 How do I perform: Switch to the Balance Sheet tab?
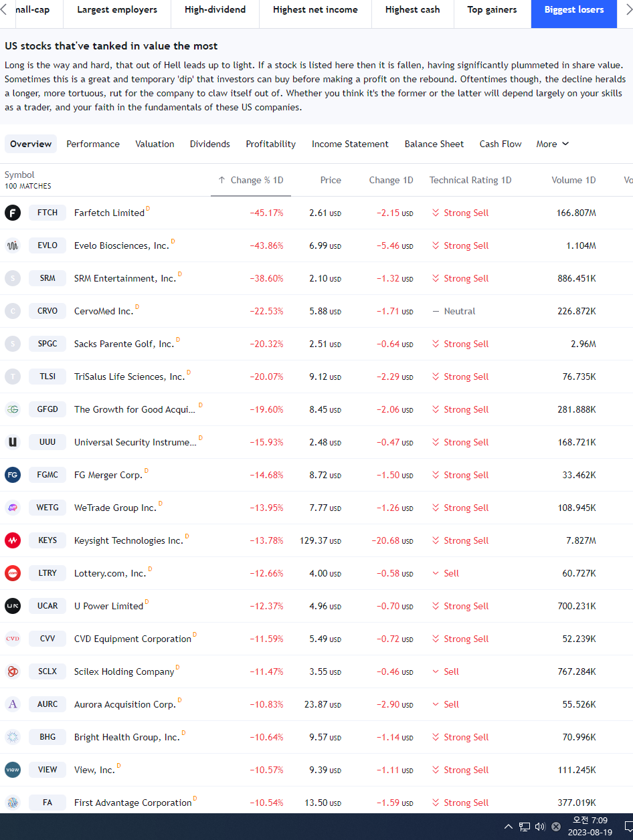point(434,144)
